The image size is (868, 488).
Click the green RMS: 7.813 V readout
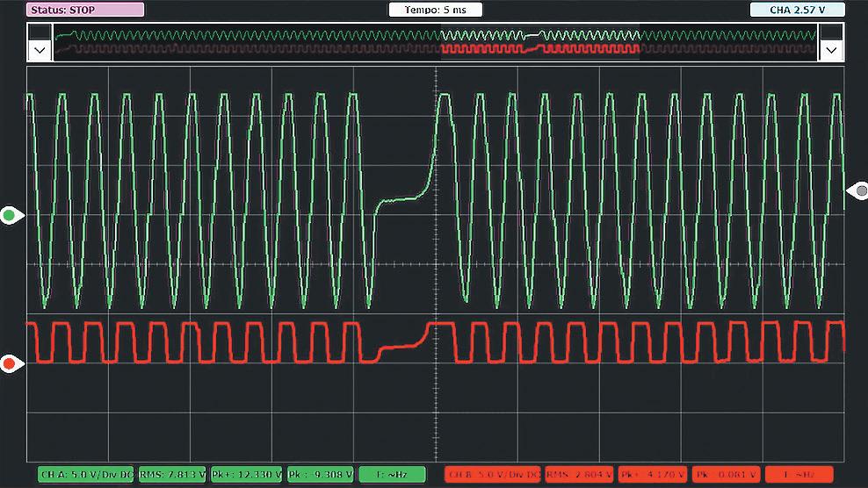pyautogui.click(x=172, y=475)
